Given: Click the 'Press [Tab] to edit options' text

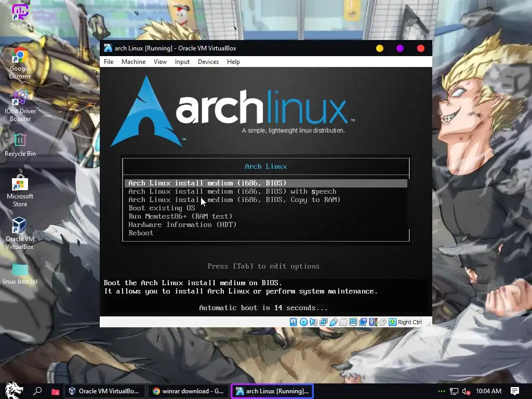Looking at the screenshot, I should pyautogui.click(x=263, y=267).
